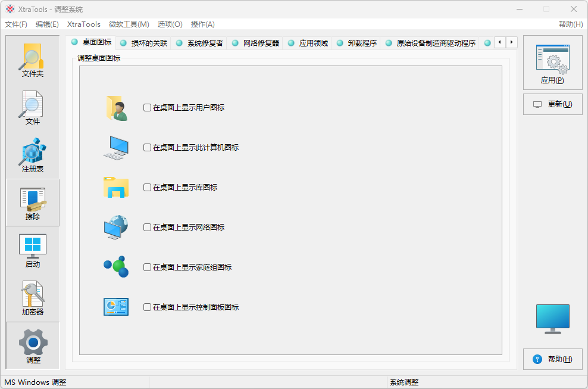
Task: Open the 操作(A) menu
Action: coord(203,24)
